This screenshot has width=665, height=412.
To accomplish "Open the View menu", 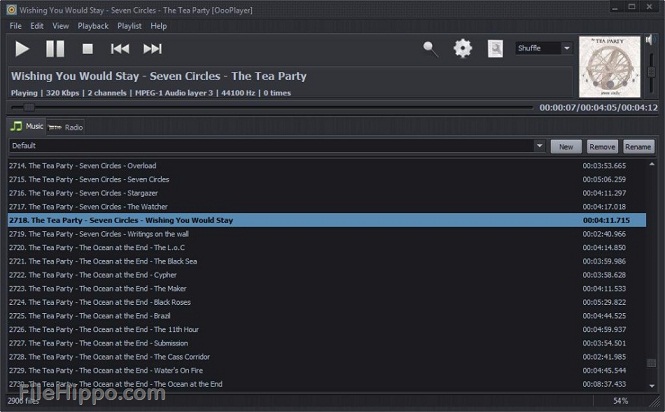I will point(61,26).
